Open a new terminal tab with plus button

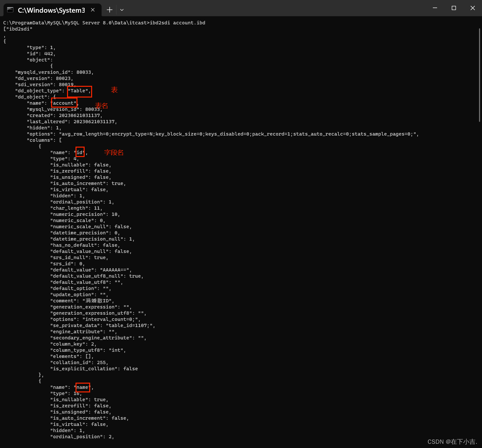(110, 10)
